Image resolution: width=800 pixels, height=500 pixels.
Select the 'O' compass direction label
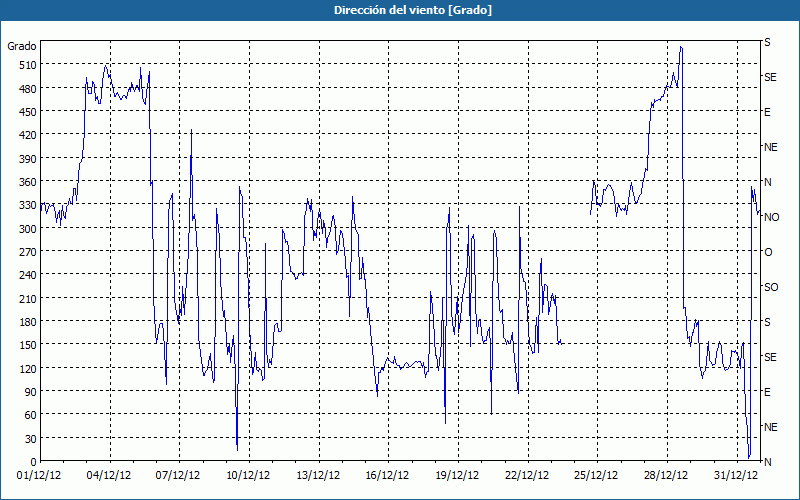pyautogui.click(x=768, y=252)
